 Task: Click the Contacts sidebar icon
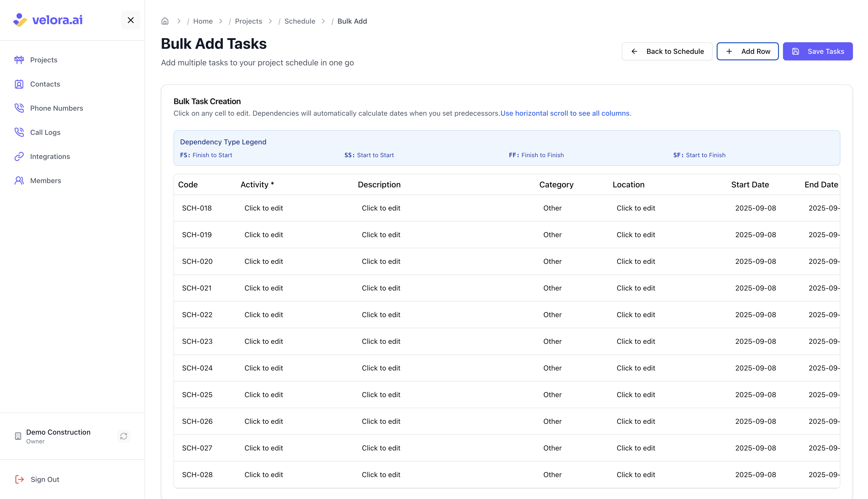(x=19, y=84)
